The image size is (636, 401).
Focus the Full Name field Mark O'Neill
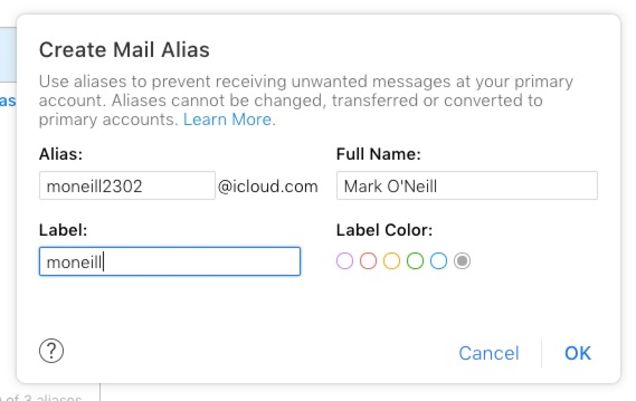point(467,186)
